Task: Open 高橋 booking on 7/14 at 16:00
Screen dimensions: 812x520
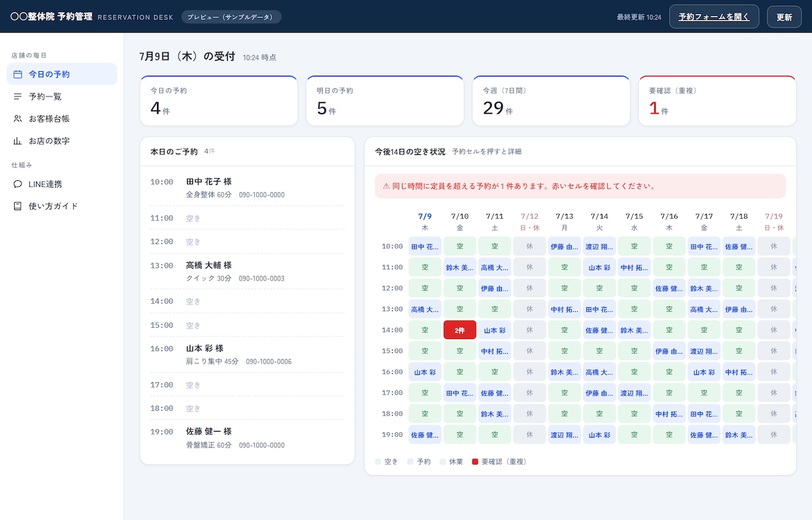Action: coord(599,372)
